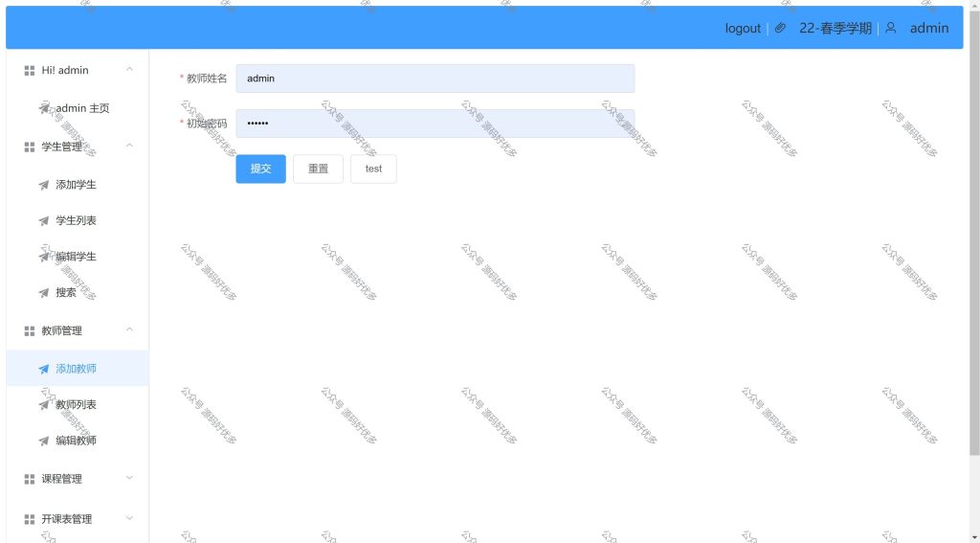This screenshot has width=980, height=543.
Task: Click the blue paper plane icon beside 添加教师
Action: tap(44, 369)
